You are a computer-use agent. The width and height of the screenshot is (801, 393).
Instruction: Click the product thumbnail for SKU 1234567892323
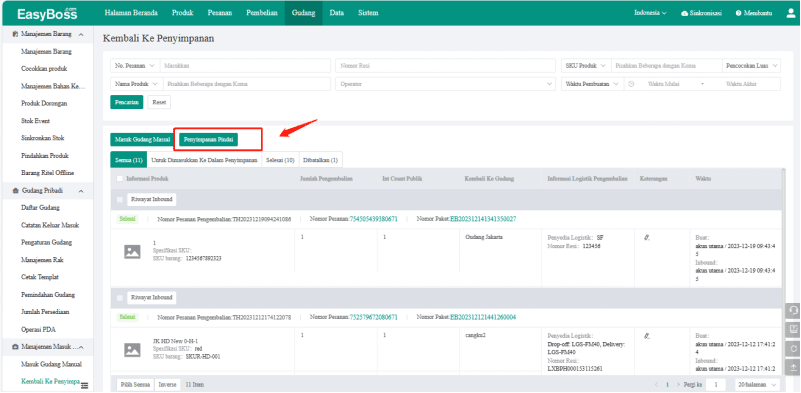click(x=132, y=251)
